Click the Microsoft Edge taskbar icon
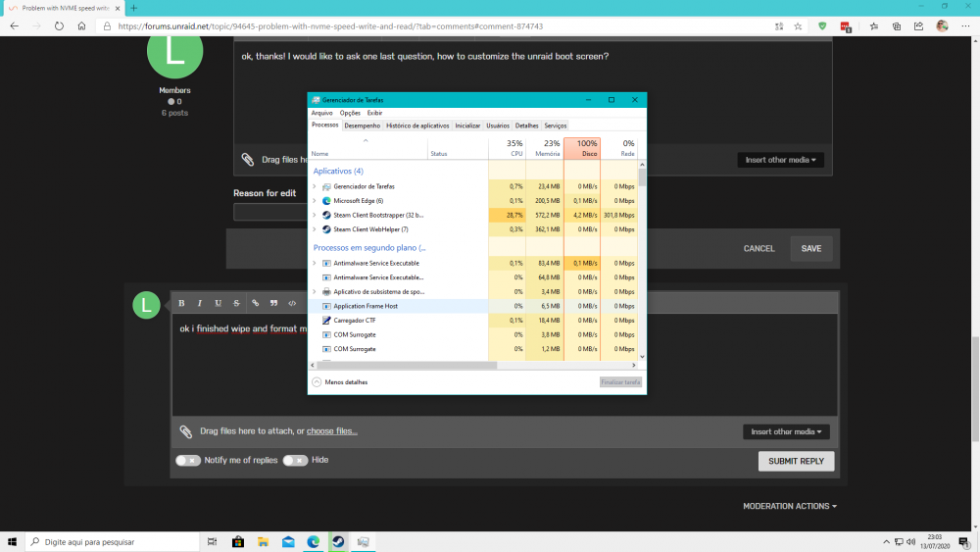Image resolution: width=980 pixels, height=552 pixels. point(314,542)
